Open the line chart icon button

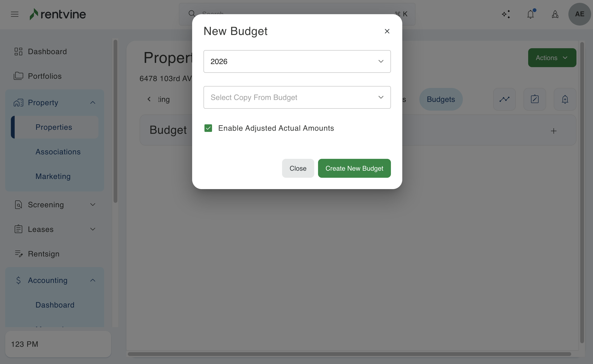(504, 99)
